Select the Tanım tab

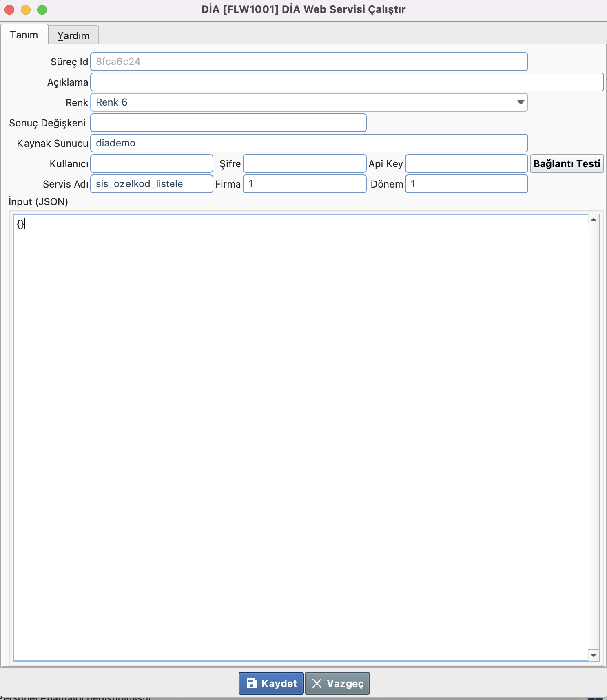(24, 35)
